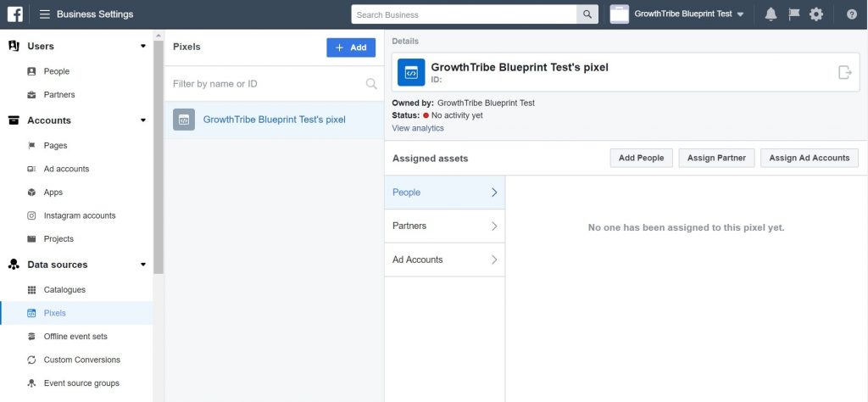Open the settings gear icon
The width and height of the screenshot is (868, 402).
click(816, 14)
